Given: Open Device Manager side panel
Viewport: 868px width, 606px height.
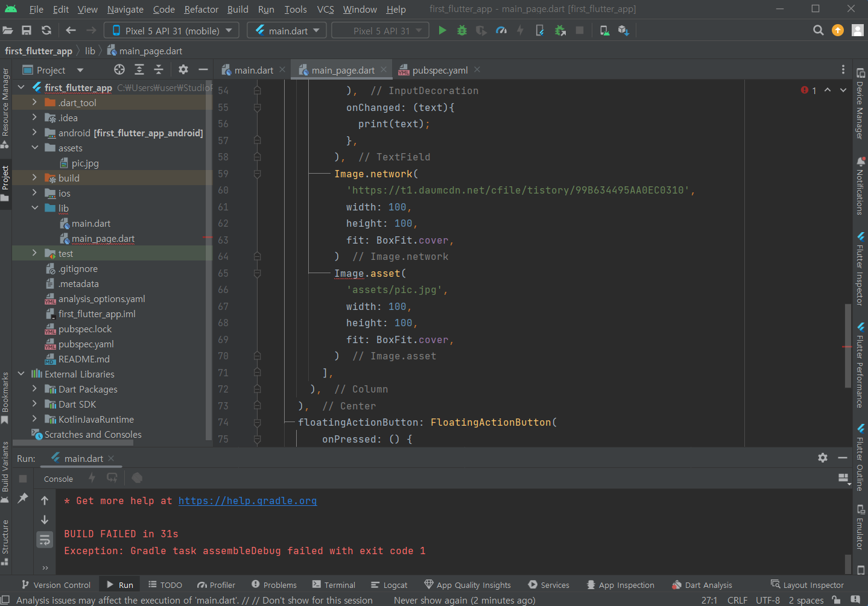Looking at the screenshot, I should (860, 104).
